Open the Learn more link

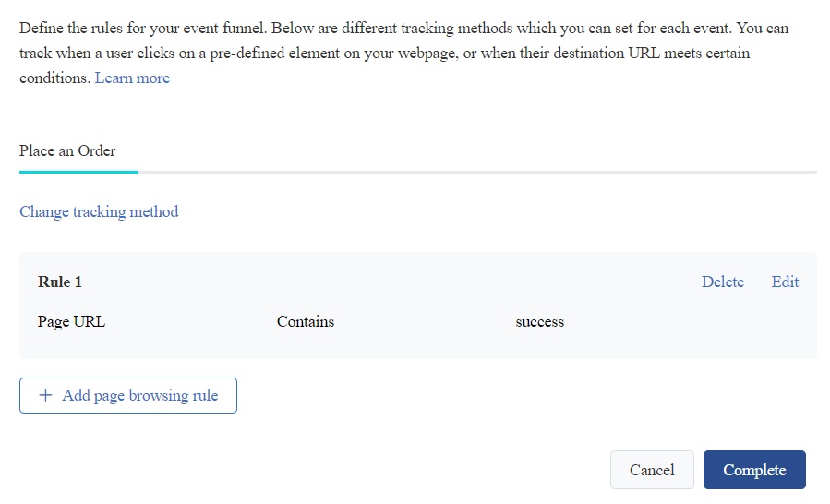pos(132,78)
